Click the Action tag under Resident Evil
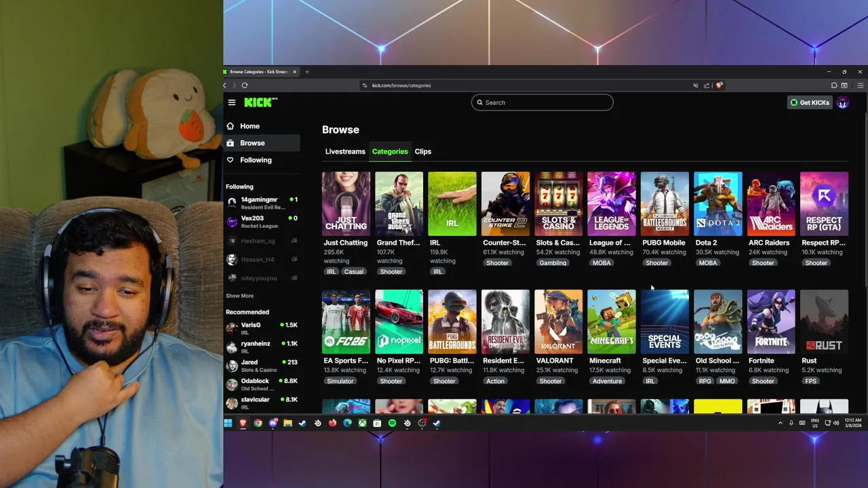 (495, 381)
